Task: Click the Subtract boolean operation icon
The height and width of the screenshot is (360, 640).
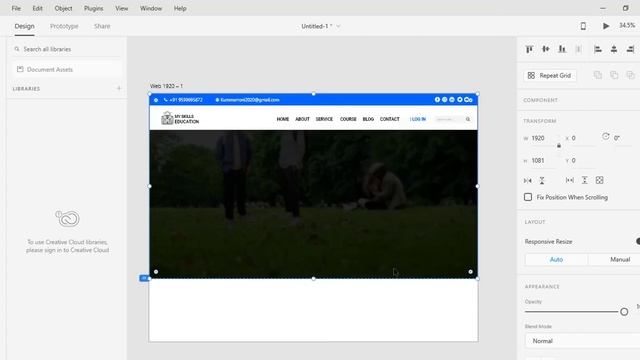Action: click(614, 75)
